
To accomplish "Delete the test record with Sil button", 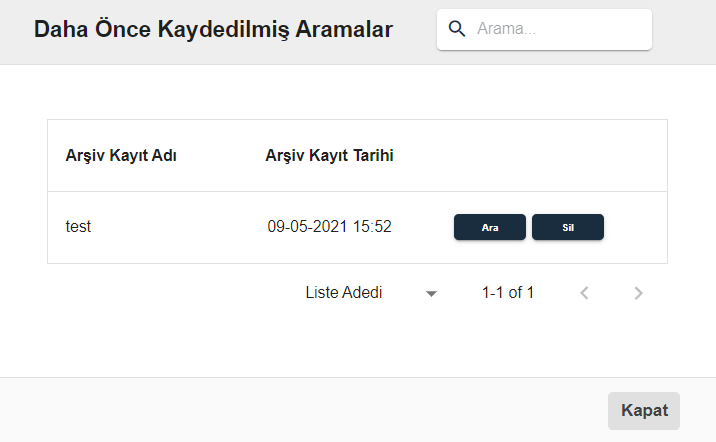I will coord(568,227).
